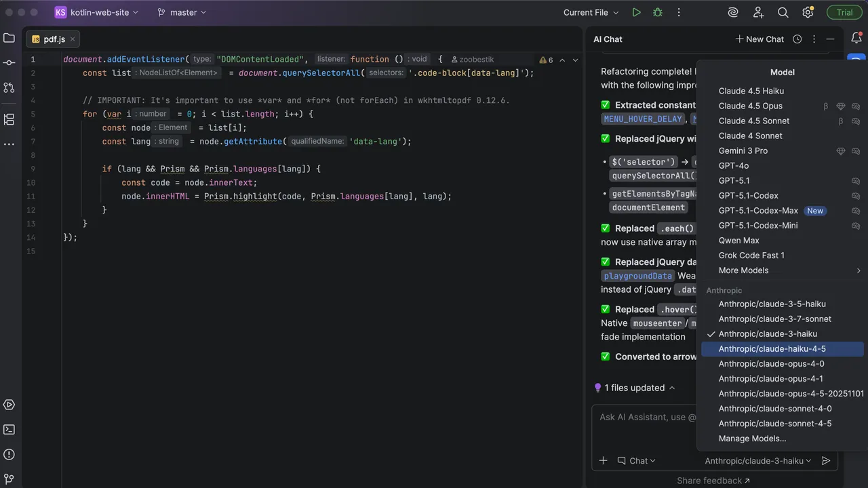This screenshot has height=488, width=868.
Task: Choose GPT-5.1-Codex model
Action: point(783,196)
